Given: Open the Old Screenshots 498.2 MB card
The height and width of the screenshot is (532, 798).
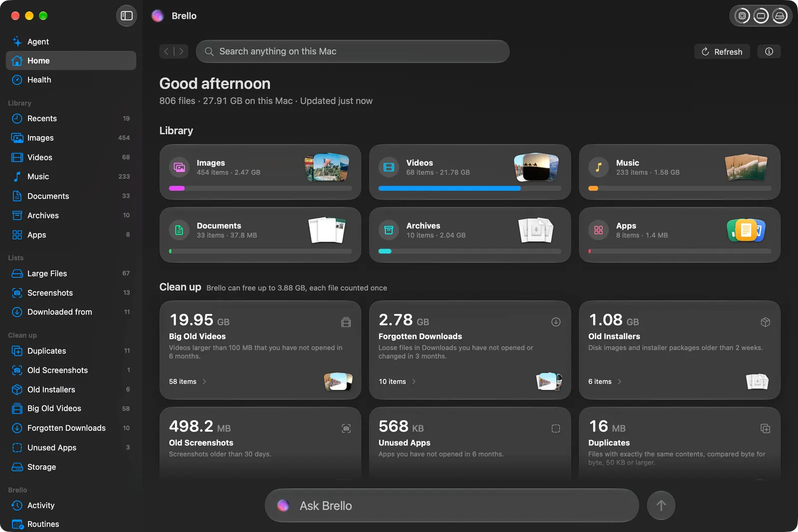Looking at the screenshot, I should (260, 444).
